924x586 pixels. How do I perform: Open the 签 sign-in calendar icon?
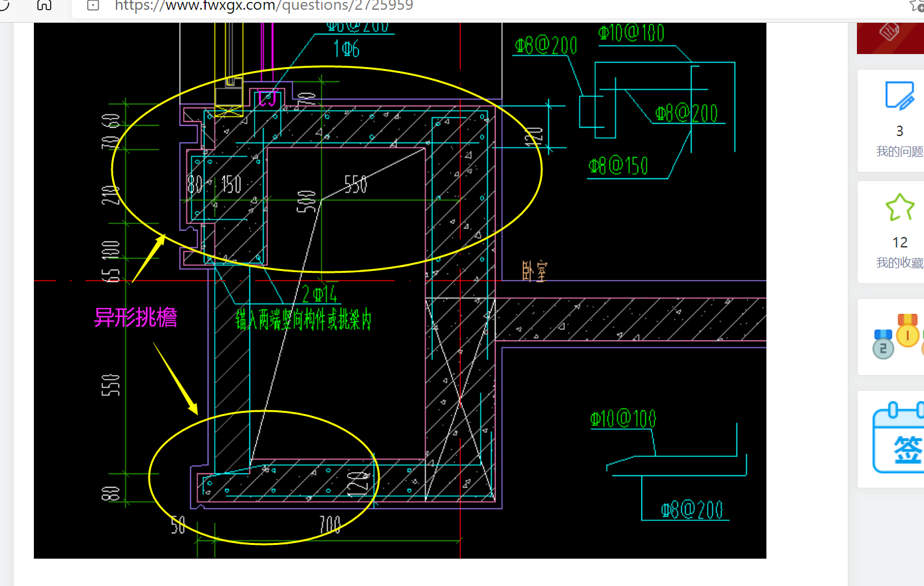(x=899, y=438)
